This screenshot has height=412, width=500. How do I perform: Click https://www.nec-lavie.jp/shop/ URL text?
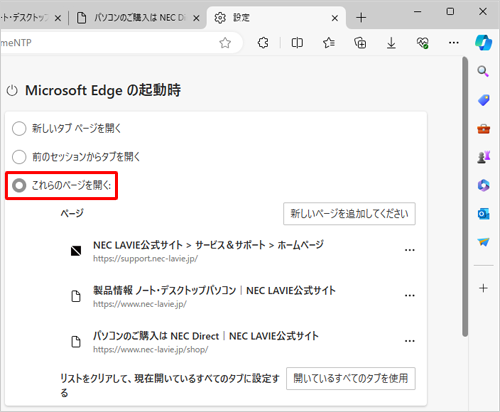pyautogui.click(x=151, y=349)
